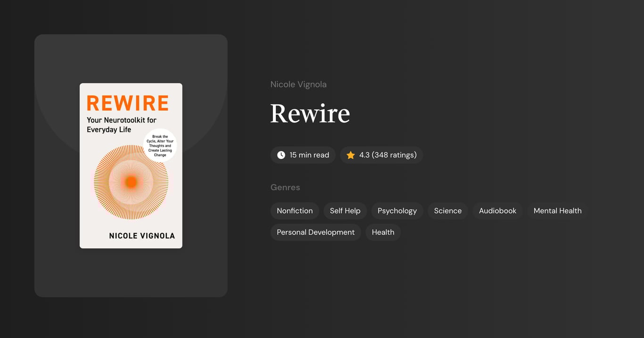
Task: Click the Rewire book title
Action: (x=310, y=113)
